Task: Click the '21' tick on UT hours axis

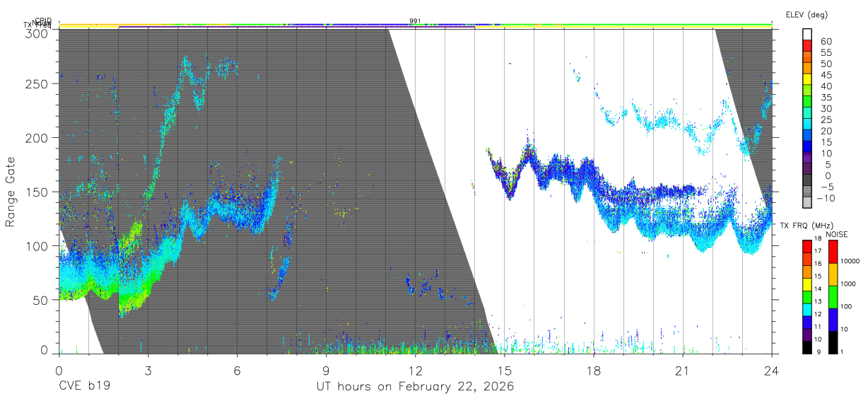Action: [683, 371]
